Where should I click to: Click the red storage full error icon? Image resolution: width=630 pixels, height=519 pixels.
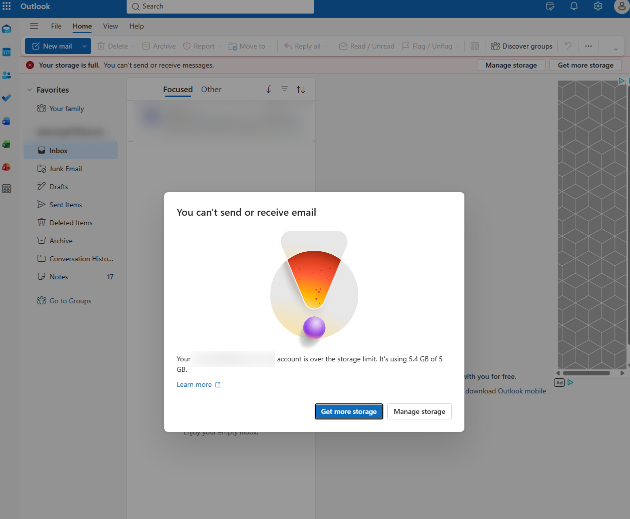tap(30, 65)
